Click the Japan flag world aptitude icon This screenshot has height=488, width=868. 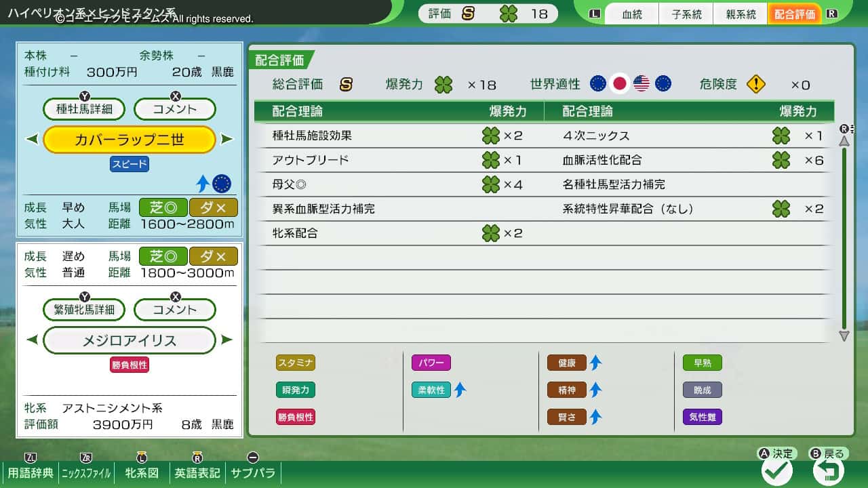[x=618, y=83]
